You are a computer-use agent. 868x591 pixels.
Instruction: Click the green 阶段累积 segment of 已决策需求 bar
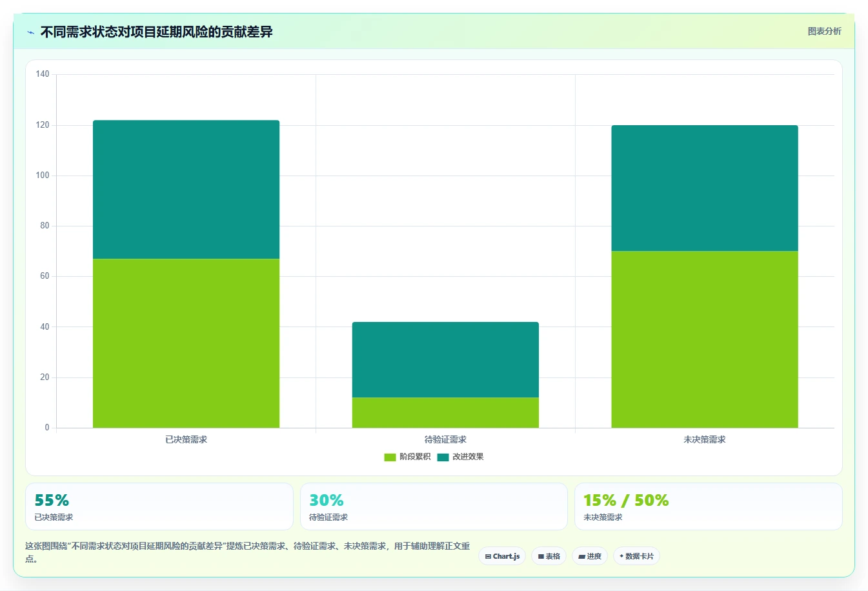pos(186,343)
